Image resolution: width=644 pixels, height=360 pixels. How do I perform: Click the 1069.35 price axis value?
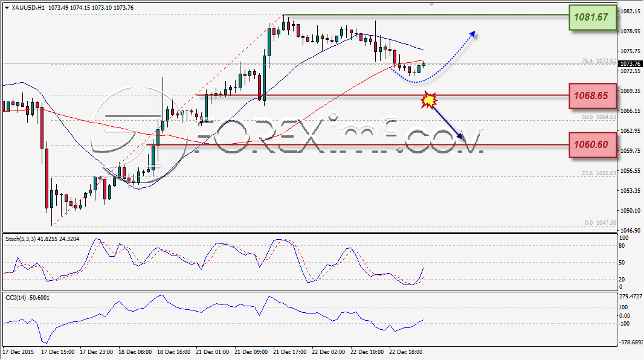pyautogui.click(x=631, y=91)
